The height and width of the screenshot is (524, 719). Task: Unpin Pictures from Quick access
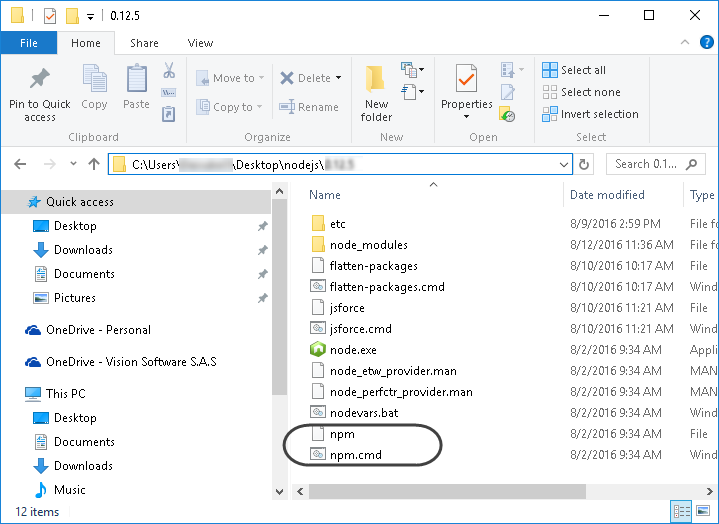pos(262,298)
